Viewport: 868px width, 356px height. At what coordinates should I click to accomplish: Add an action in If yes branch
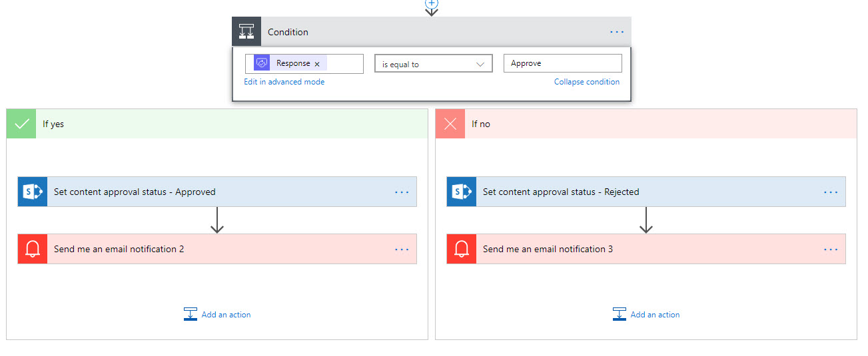coord(218,314)
